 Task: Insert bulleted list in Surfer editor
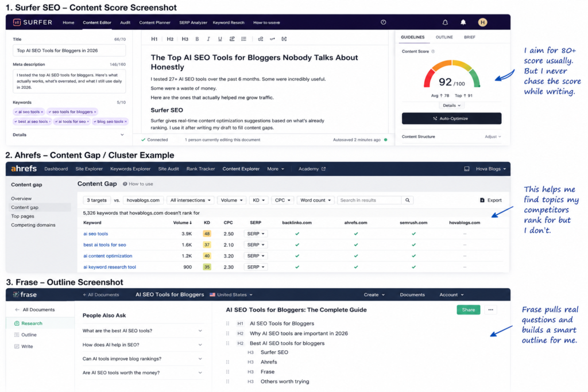click(x=243, y=39)
